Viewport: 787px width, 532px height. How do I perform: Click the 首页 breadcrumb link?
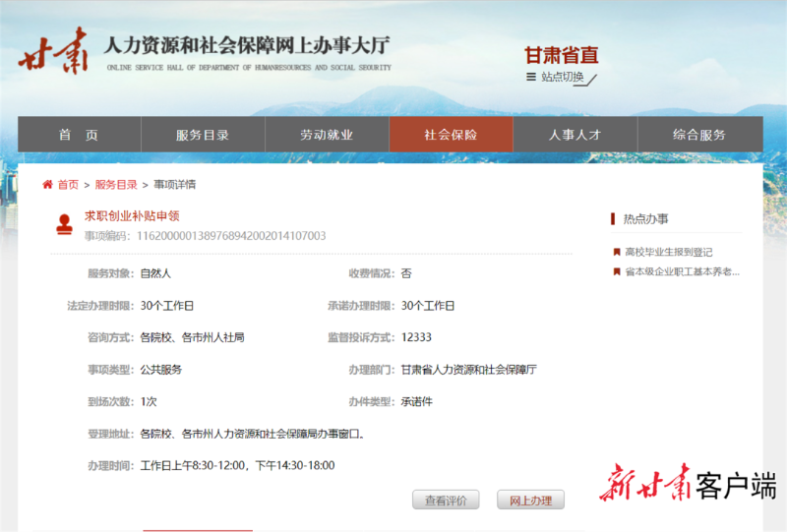(x=68, y=185)
